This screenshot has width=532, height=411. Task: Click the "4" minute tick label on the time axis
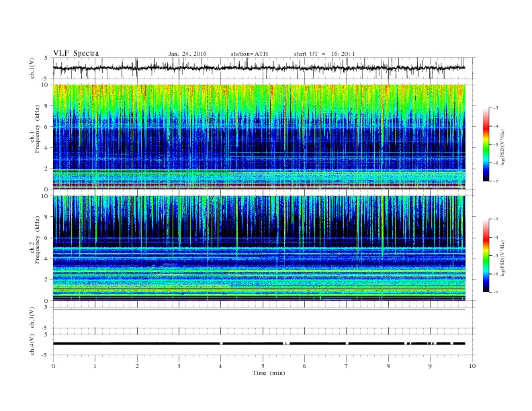[x=221, y=366]
